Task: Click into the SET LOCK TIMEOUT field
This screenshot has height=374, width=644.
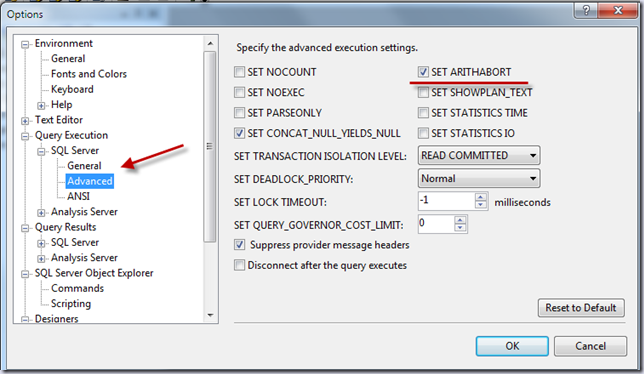Action: coord(446,201)
